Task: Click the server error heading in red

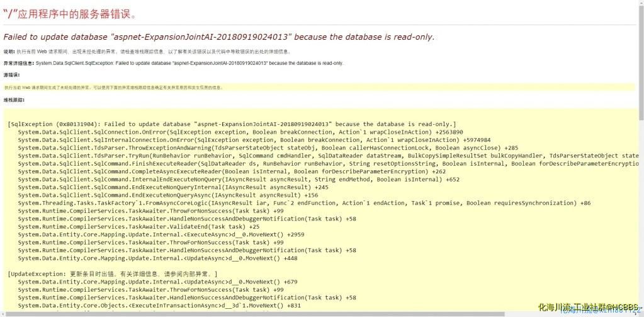Action: 69,14
